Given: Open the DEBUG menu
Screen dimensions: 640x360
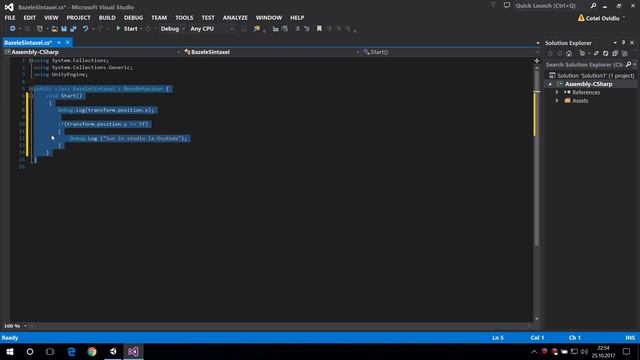Looking at the screenshot, I should [x=133, y=18].
